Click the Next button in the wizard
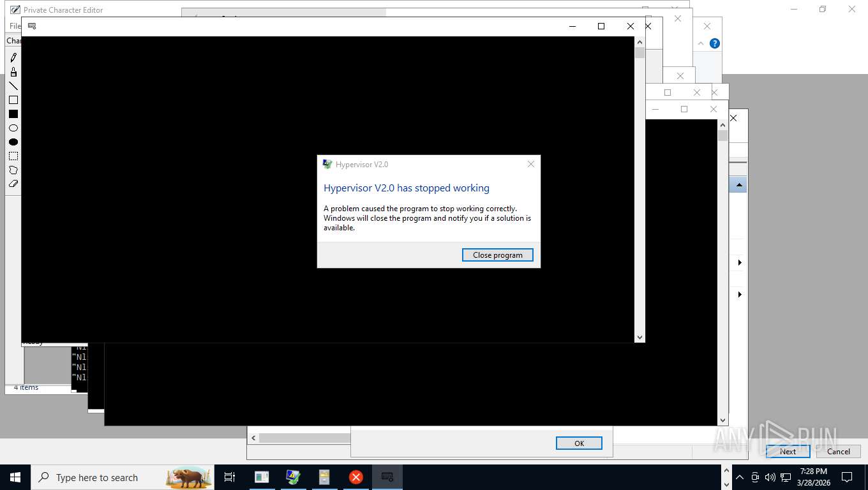 (x=788, y=451)
